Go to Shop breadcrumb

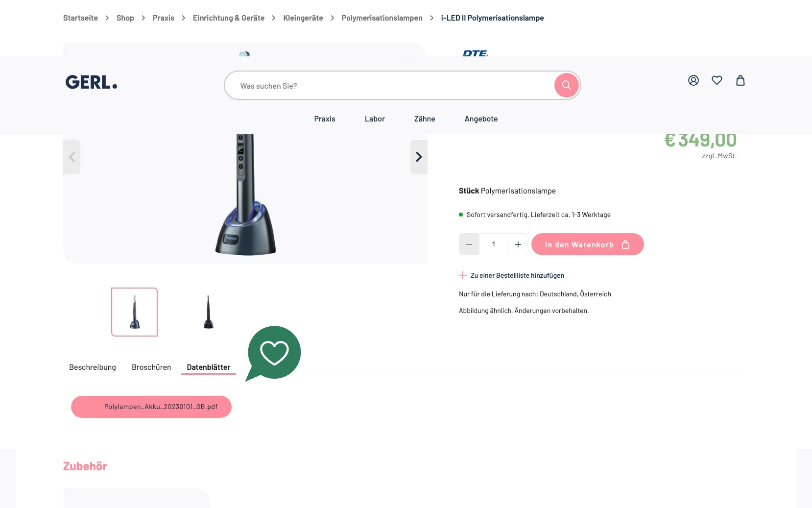click(125, 18)
